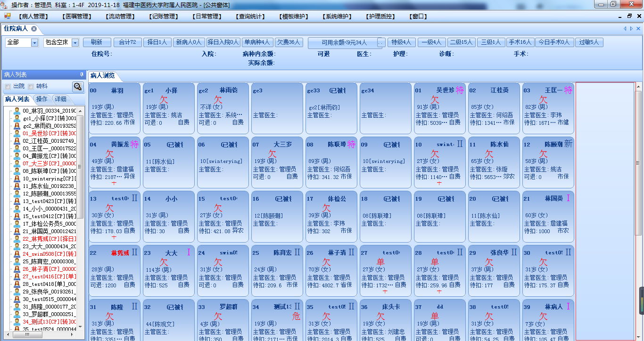Viewport: 644px width, 341px height.
Task: Click the 单病种4人 filter button
Action: [x=257, y=42]
